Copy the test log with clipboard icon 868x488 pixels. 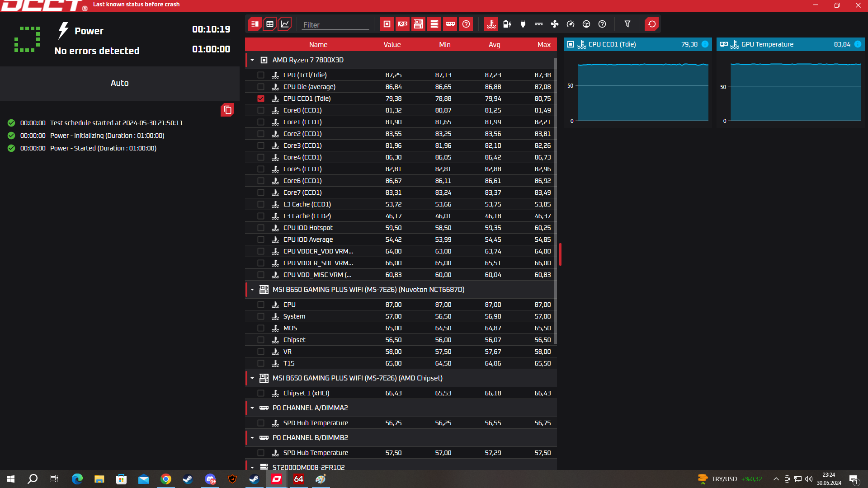227,110
